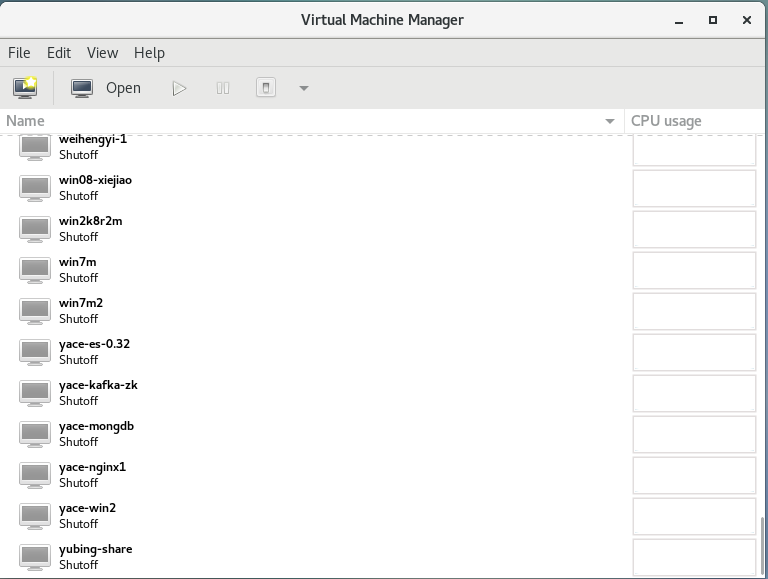Select the yubing-share VM icon
The image size is (768, 579).
coord(34,557)
